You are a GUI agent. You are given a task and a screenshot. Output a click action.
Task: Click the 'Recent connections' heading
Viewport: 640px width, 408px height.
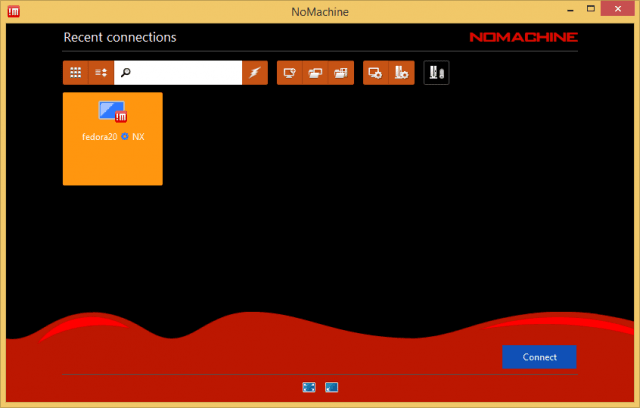tap(120, 38)
